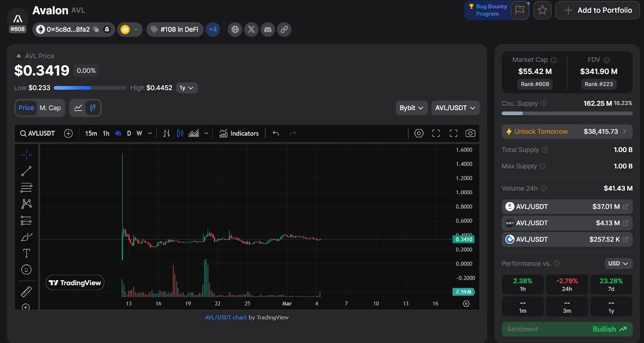Select the 15m chart interval
The width and height of the screenshot is (644, 343).
pos(91,133)
